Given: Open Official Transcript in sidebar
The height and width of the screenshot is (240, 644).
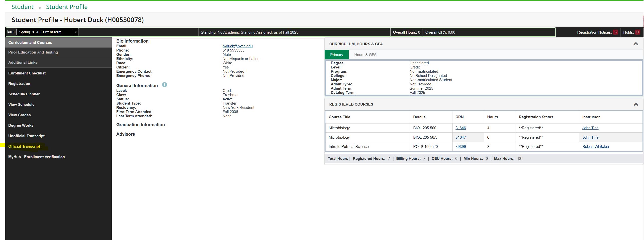Looking at the screenshot, I should [24, 146].
